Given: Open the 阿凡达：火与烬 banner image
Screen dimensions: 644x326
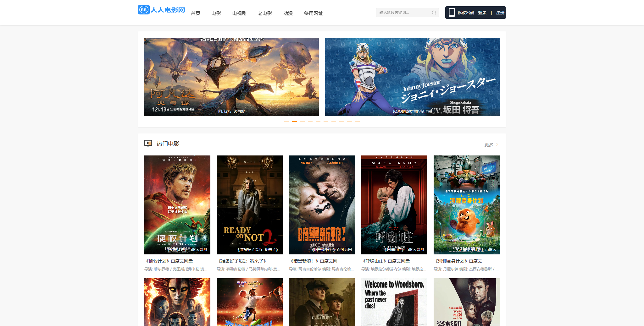Looking at the screenshot, I should coord(231,77).
